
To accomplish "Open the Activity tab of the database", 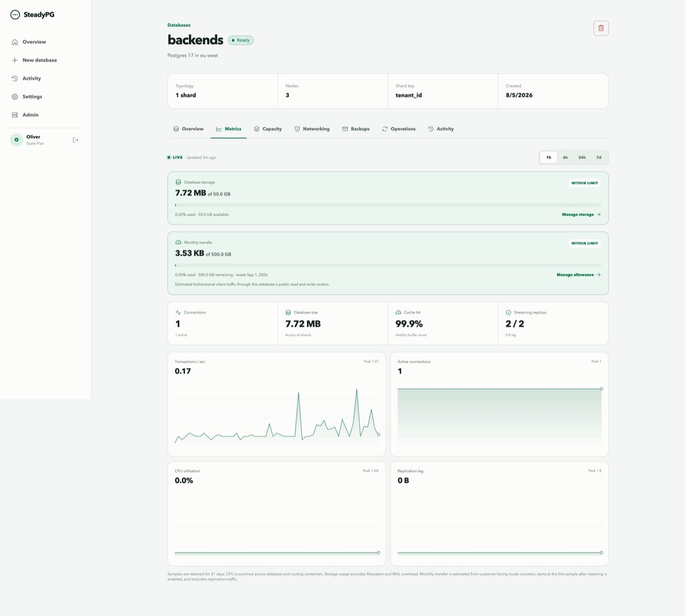I will (x=440, y=129).
